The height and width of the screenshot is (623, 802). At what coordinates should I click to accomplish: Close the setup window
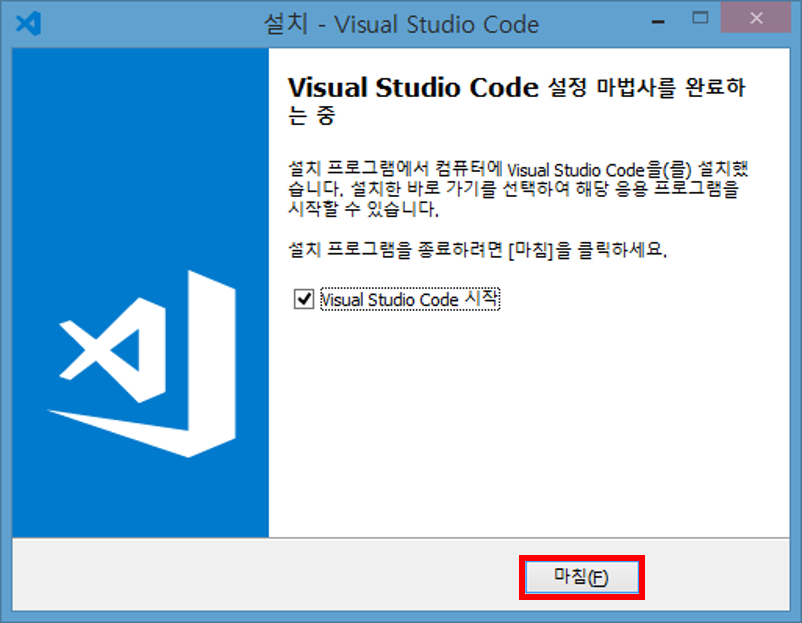tap(756, 18)
